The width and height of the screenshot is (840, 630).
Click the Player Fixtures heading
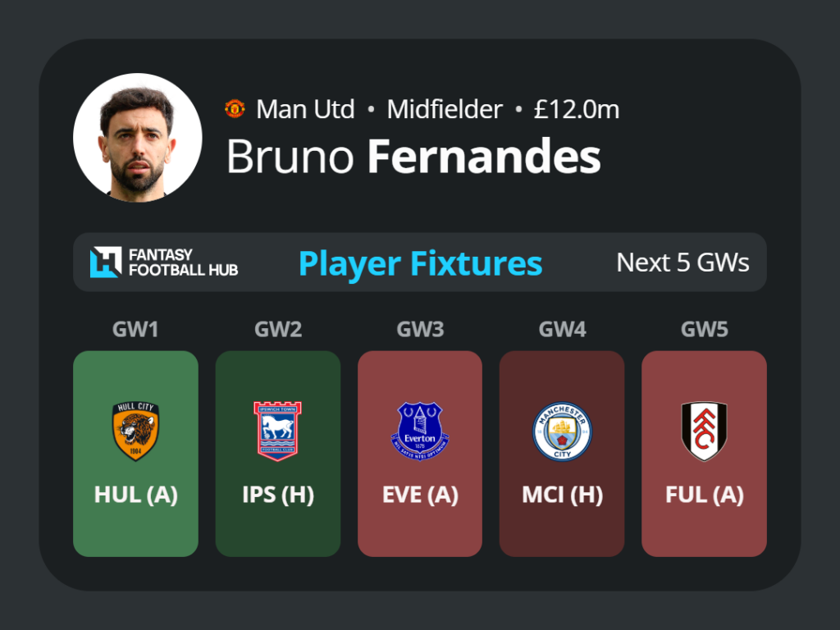421,263
